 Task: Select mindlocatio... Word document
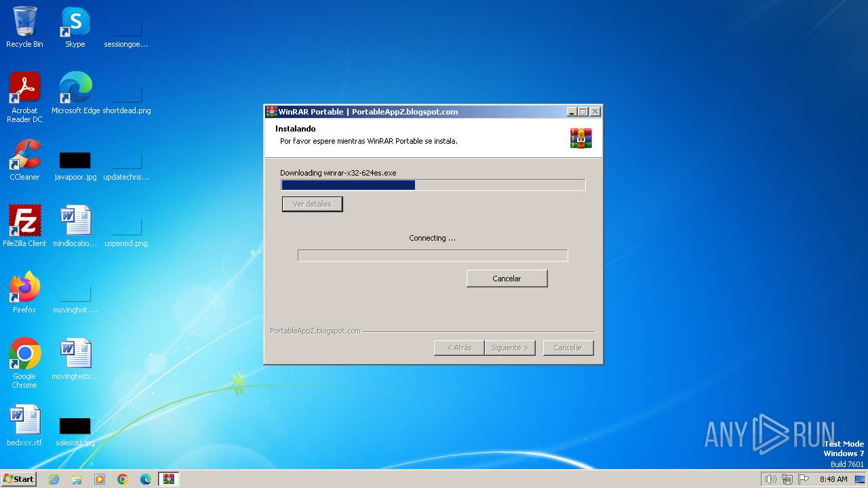pyautogui.click(x=75, y=226)
